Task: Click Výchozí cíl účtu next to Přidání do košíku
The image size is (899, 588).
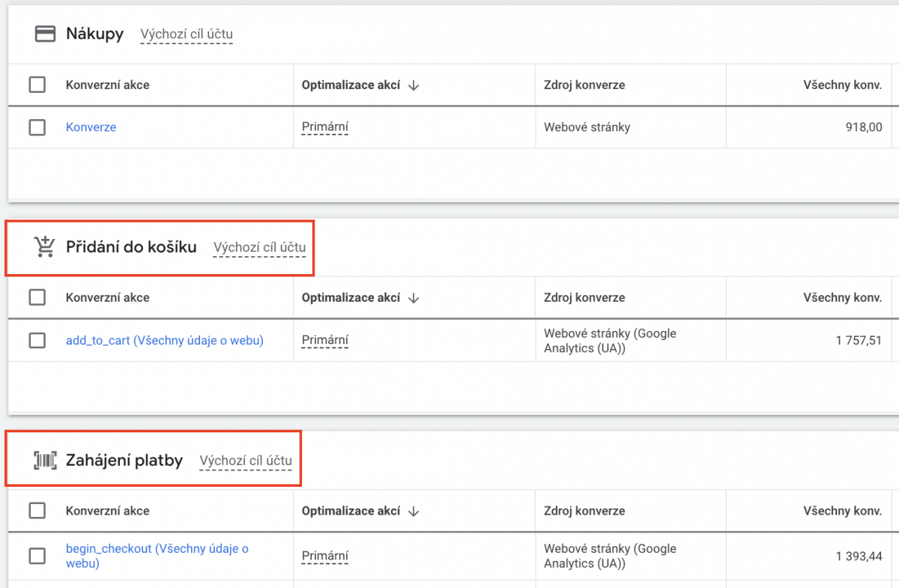Action: point(259,246)
